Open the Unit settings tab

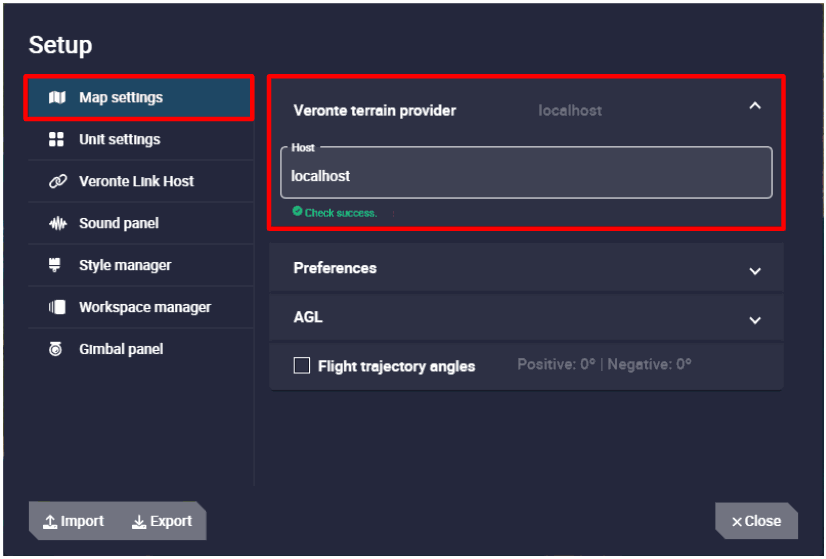tap(119, 140)
